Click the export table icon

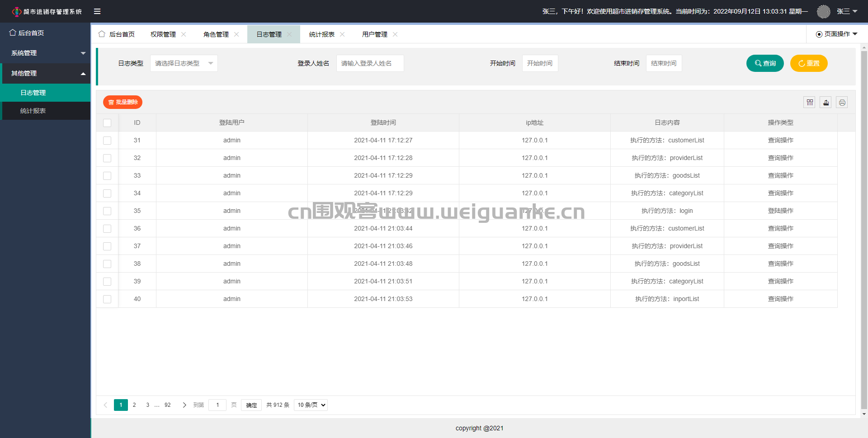click(826, 103)
